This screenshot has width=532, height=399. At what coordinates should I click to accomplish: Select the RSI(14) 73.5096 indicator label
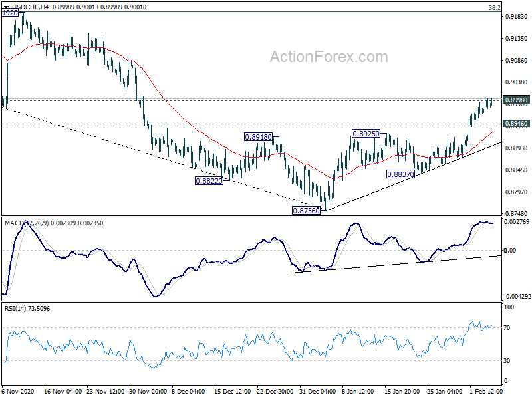click(27, 309)
